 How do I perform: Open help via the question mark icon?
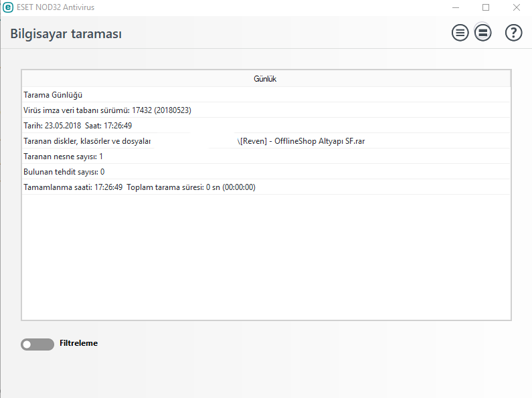pos(514,33)
